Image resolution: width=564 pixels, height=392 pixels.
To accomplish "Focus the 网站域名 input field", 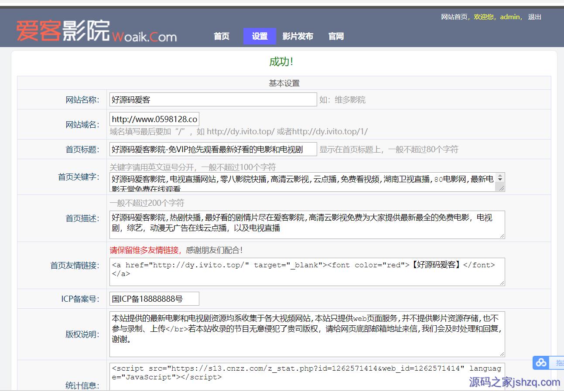I will 154,119.
